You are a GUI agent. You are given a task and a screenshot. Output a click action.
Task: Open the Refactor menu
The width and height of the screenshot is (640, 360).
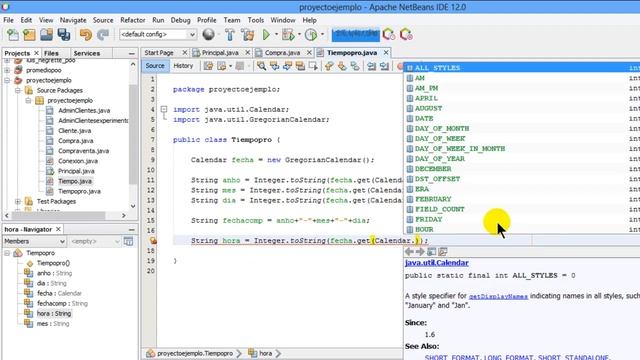tap(133, 20)
